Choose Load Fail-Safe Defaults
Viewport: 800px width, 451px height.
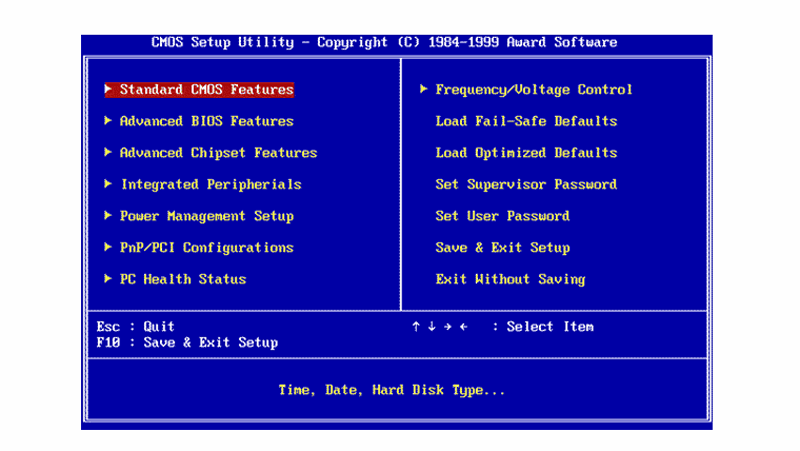[x=526, y=121]
